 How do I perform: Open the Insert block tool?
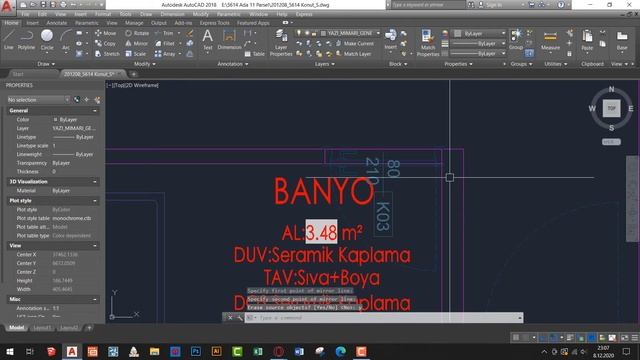tap(391, 40)
